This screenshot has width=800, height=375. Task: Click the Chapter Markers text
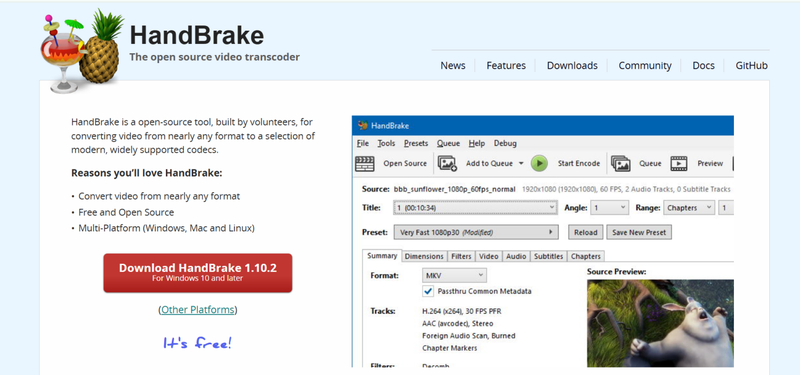(x=449, y=348)
